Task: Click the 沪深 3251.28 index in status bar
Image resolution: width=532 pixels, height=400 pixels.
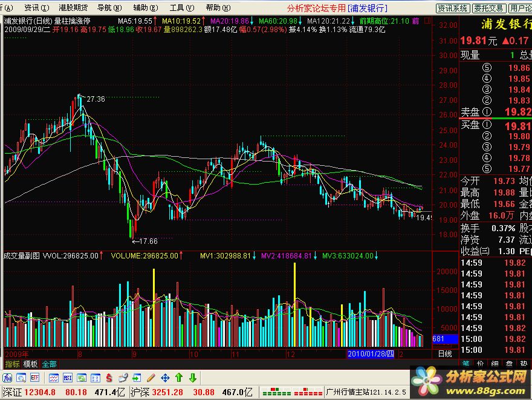Action: click(x=157, y=393)
